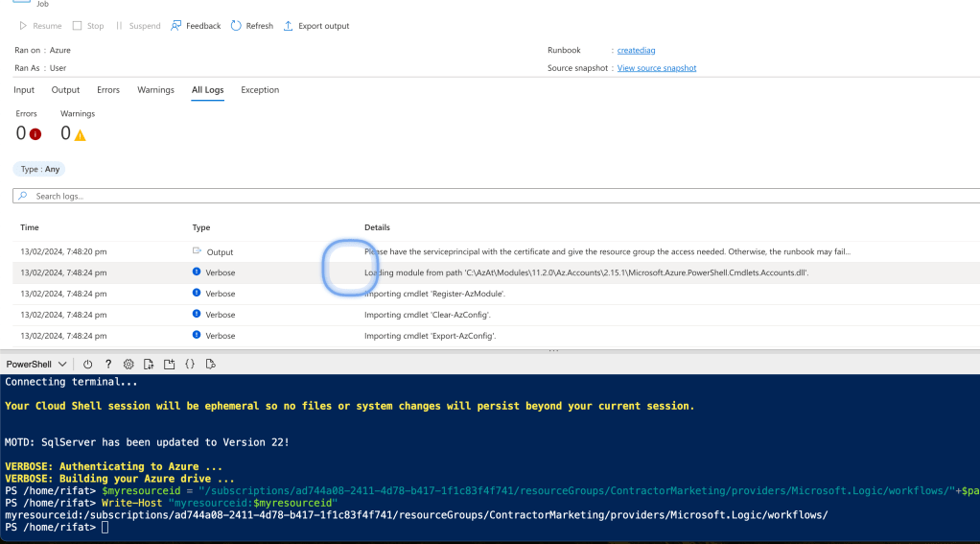This screenshot has height=544, width=980.
Task: Open the PowerShell shell type dropdown
Action: tap(36, 364)
